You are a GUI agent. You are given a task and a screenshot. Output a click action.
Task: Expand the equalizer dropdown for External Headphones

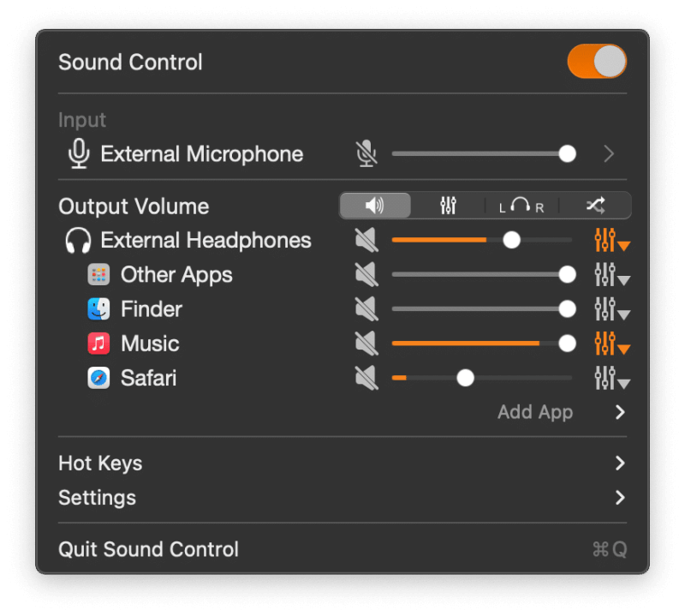(611, 241)
